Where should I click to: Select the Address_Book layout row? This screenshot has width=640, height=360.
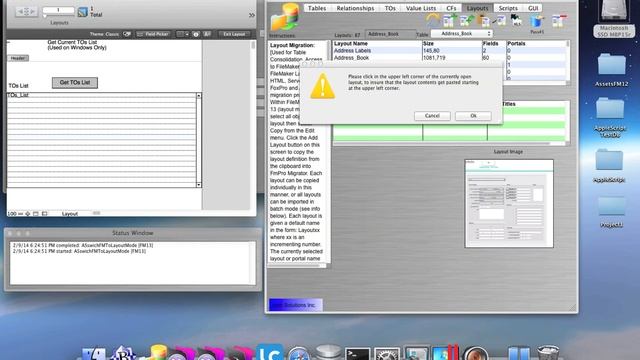(449, 58)
